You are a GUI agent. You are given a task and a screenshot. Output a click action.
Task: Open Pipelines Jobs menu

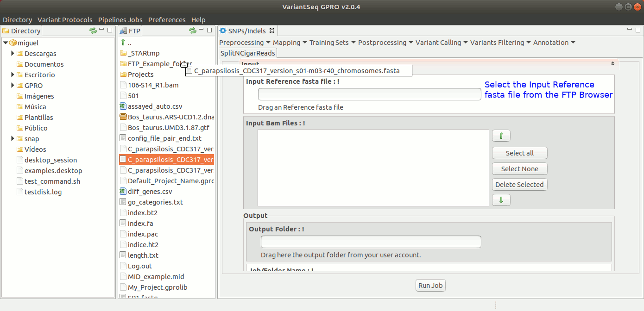[120, 20]
